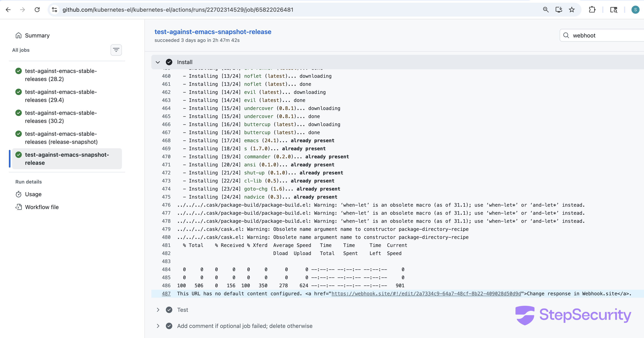Open the extensions puzzle icon
Image resolution: width=644 pixels, height=338 pixels.
592,10
